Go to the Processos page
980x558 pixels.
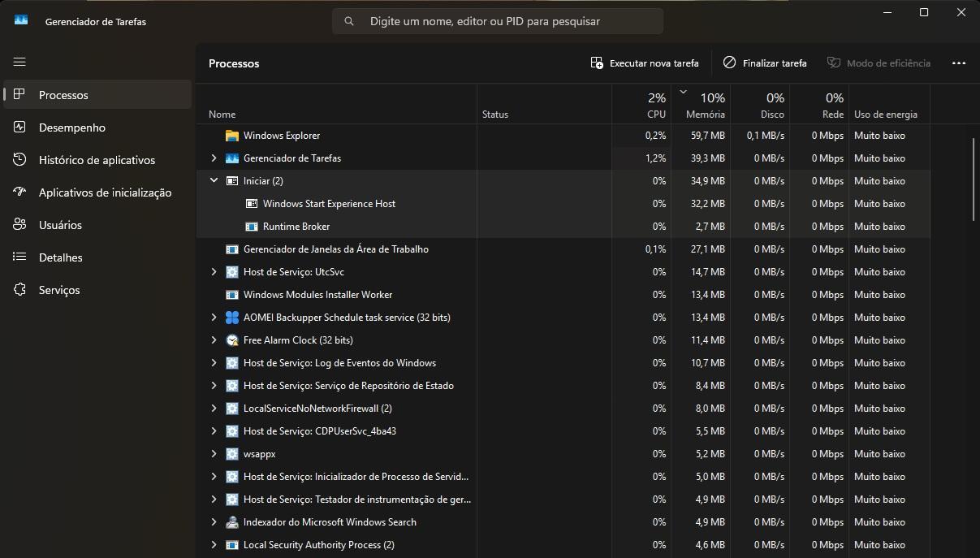click(x=97, y=95)
